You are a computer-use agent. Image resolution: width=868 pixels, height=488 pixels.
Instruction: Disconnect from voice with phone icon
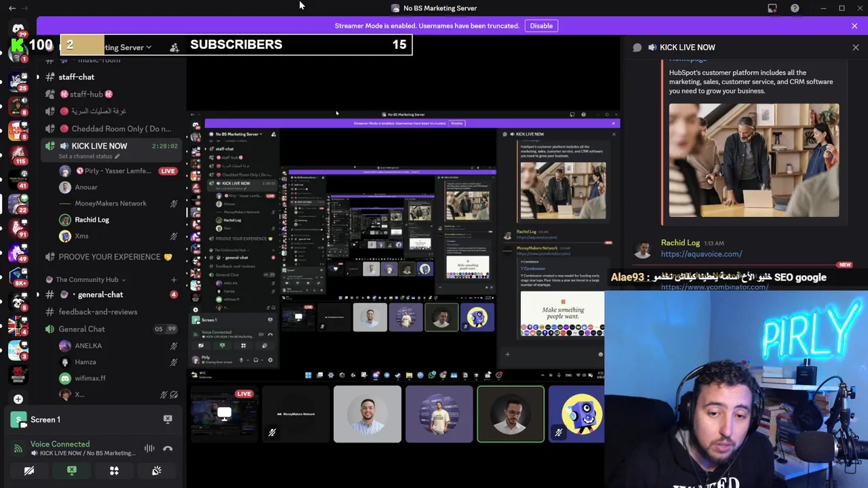pyautogui.click(x=167, y=449)
